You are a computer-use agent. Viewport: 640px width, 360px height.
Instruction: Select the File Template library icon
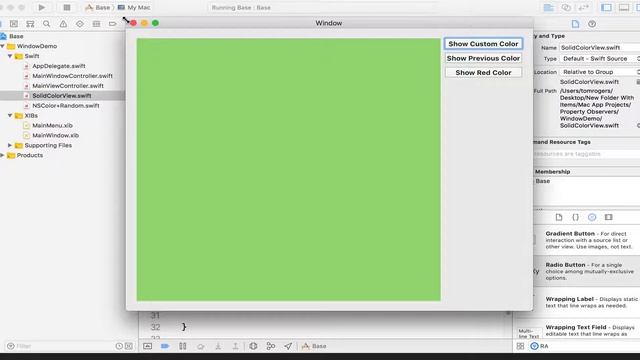click(x=559, y=217)
